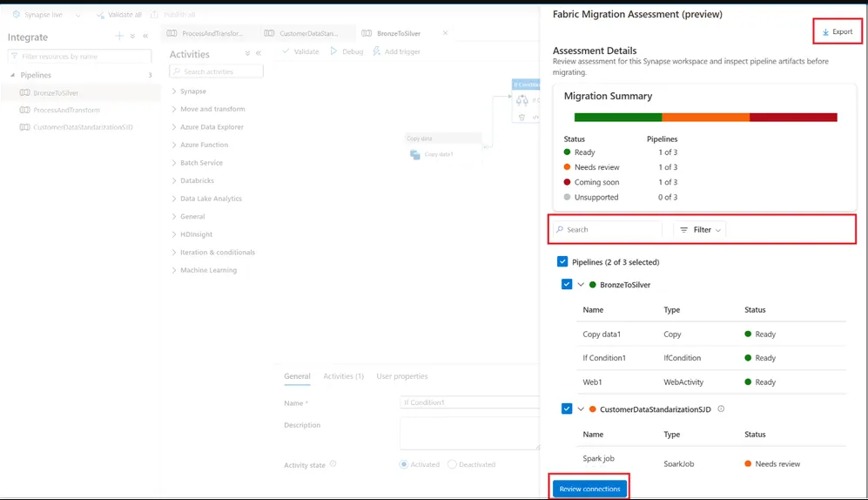Focus the Filter resources by name field
Screen dimensions: 868x500
pyautogui.click(x=80, y=57)
